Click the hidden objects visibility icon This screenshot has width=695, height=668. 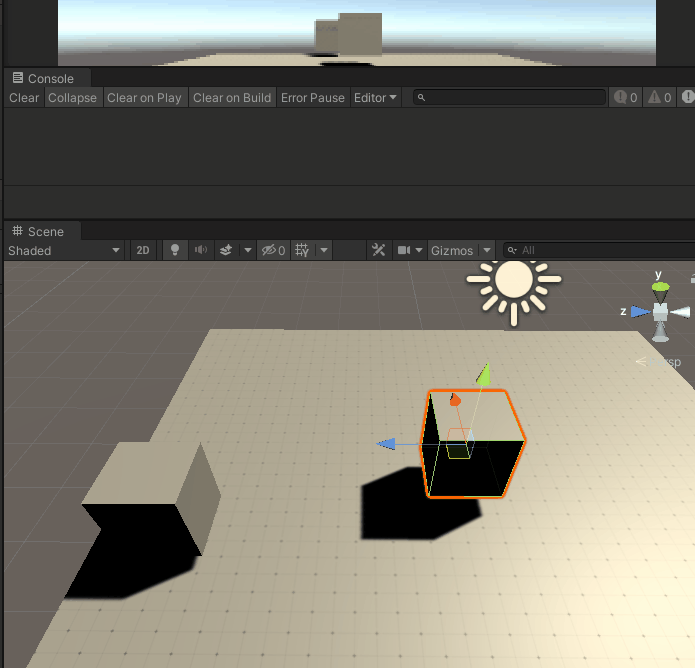point(272,250)
